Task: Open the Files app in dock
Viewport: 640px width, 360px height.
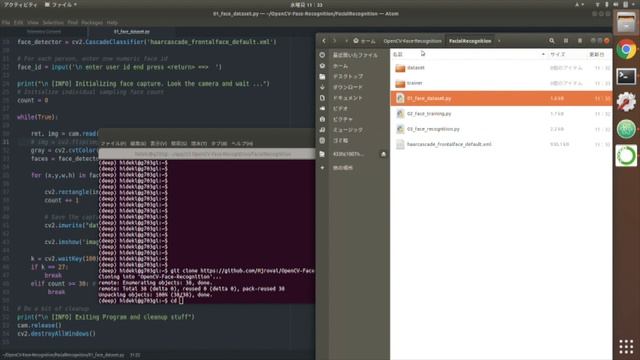Action: point(626,22)
